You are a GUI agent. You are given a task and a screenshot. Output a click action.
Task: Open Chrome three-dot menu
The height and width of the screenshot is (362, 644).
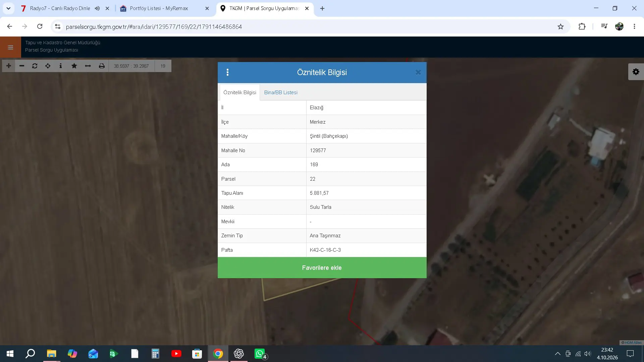click(634, 26)
